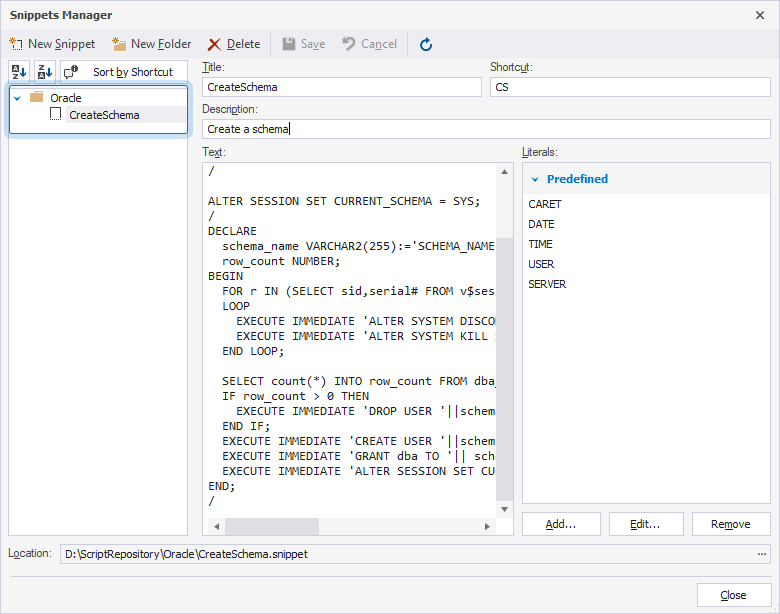
Task: Click the text editor scroll up arrow
Action: pyautogui.click(x=504, y=172)
